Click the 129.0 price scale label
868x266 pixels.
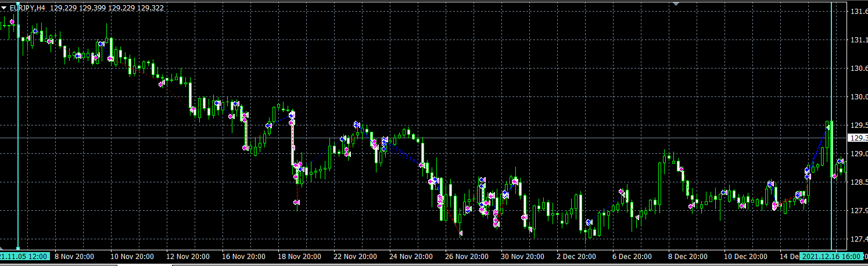[x=859, y=154]
